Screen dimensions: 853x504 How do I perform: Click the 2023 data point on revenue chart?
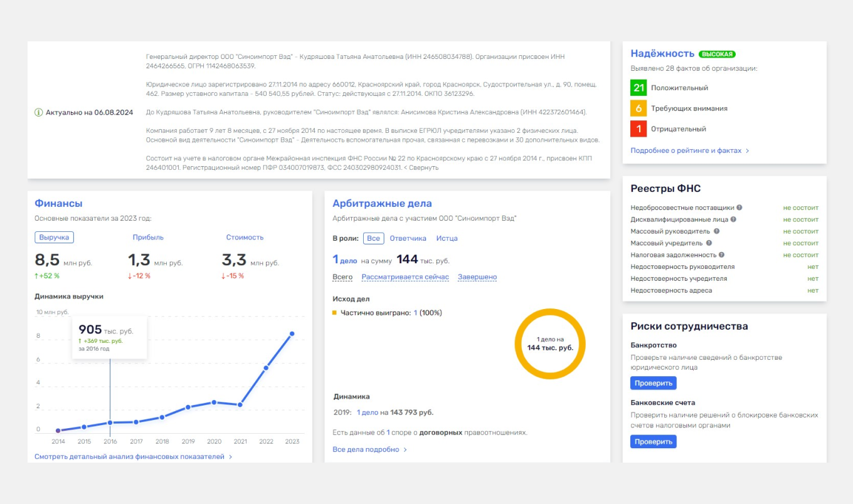pyautogui.click(x=292, y=333)
